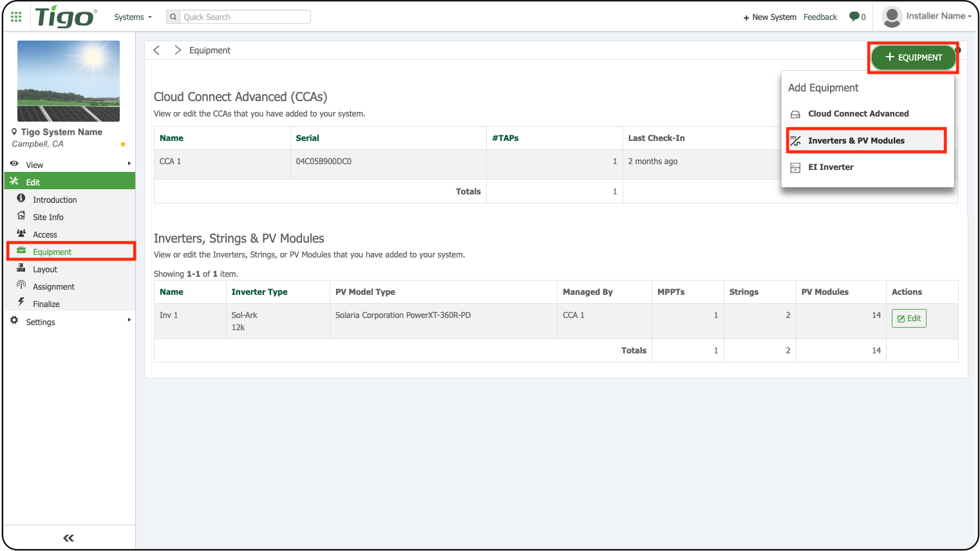Screen dimensions: 980x551
Task: Open the Feedback link
Action: pos(820,17)
